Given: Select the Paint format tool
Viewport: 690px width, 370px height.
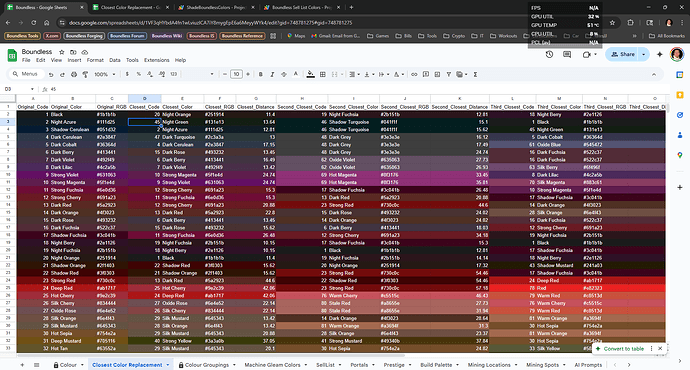Looking at the screenshot, I should [x=85, y=74].
